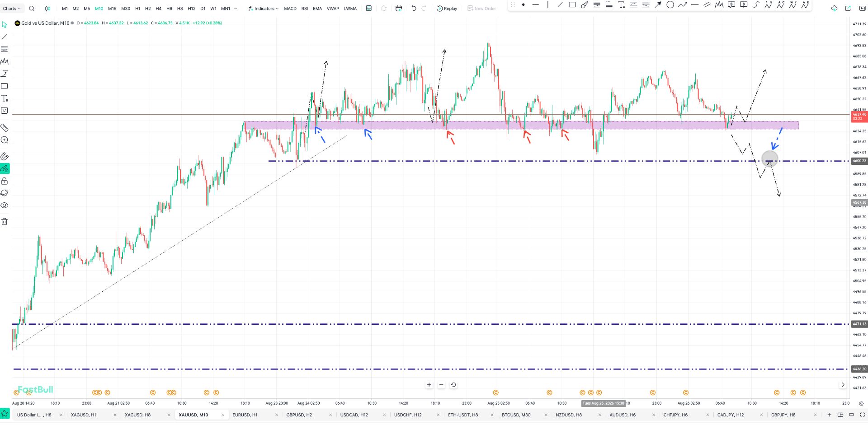The height and width of the screenshot is (425, 868).
Task: Click the cloud save icon
Action: [x=835, y=8]
